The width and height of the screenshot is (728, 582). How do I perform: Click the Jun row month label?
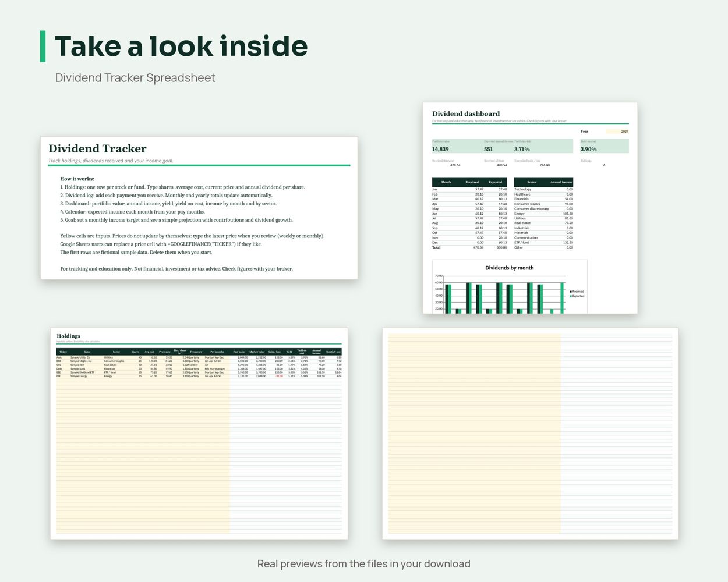point(434,214)
